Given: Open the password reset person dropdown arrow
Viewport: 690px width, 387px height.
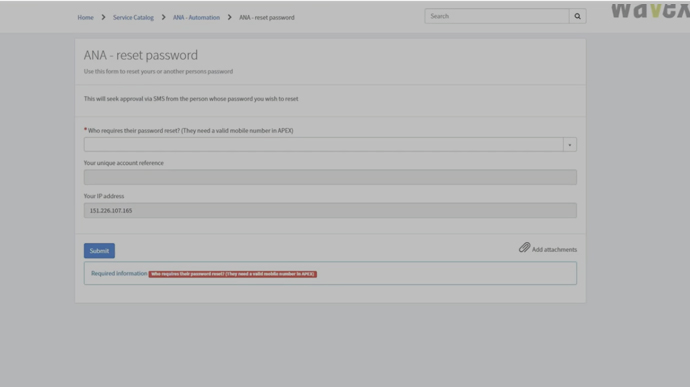Looking at the screenshot, I should pos(570,145).
